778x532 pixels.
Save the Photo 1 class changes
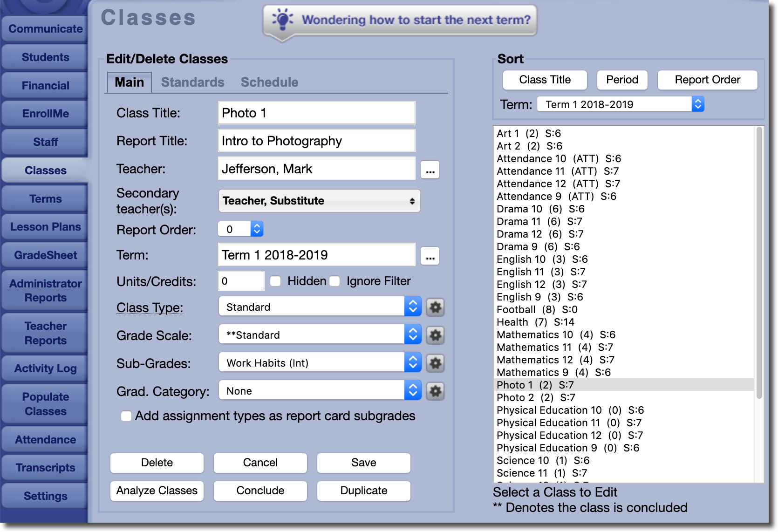tap(363, 463)
